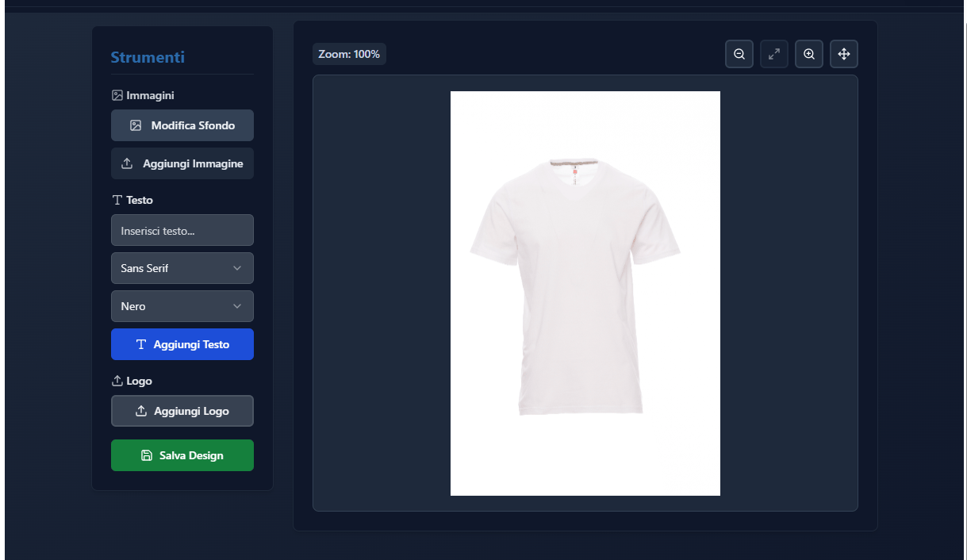Click Aggiungi Logo button
Viewport: 967px width, 560px height.
tap(182, 411)
